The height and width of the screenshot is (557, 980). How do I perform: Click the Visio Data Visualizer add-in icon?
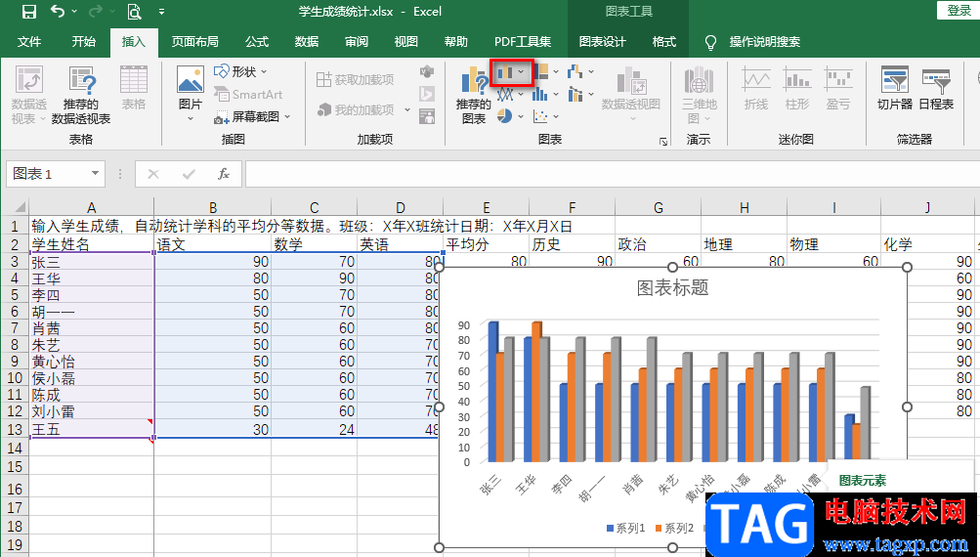click(427, 71)
